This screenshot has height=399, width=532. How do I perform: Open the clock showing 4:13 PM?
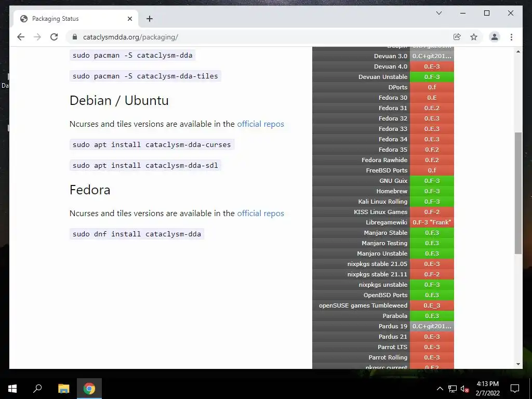coord(487,389)
